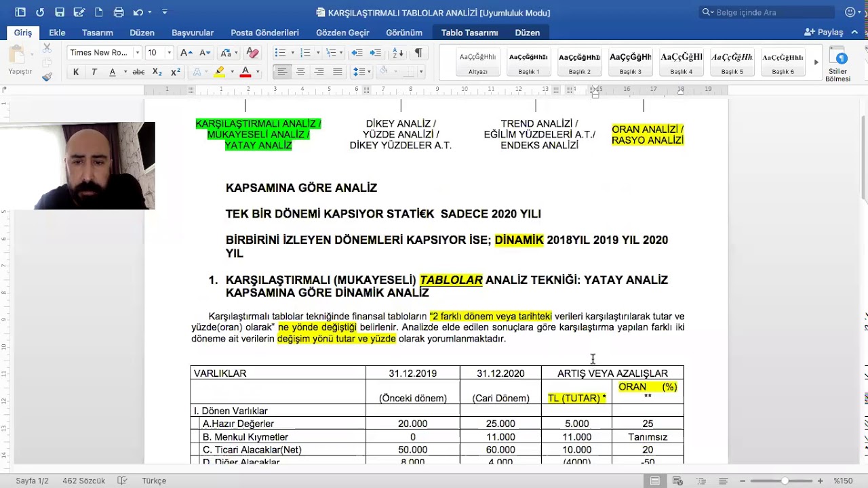Click the Clear Formatting eraser icon
This screenshot has width=868, height=488.
[252, 53]
